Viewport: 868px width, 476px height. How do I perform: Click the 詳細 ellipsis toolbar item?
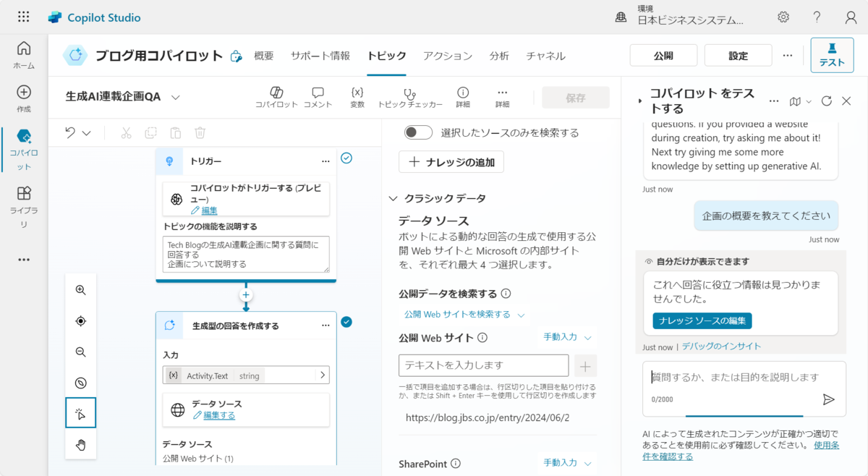(503, 97)
